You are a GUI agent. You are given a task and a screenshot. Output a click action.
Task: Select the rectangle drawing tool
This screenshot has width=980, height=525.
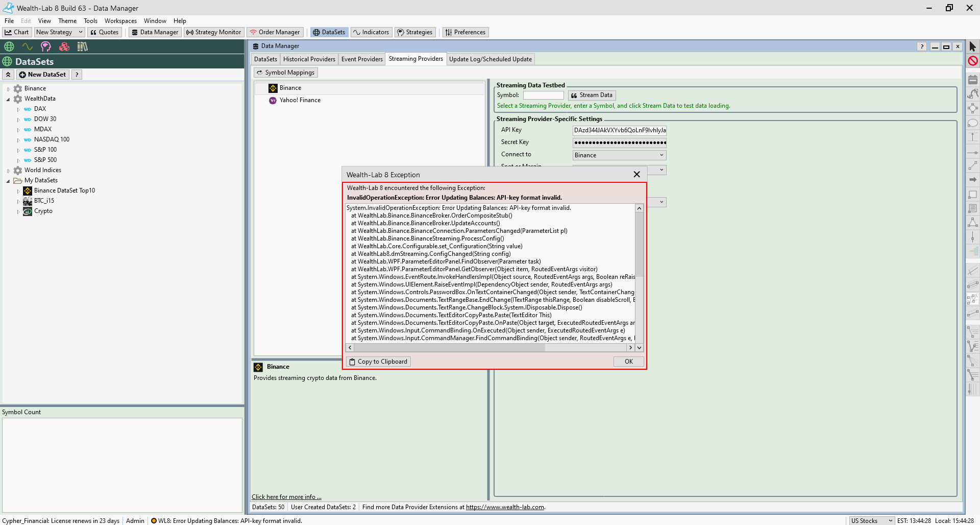click(972, 194)
